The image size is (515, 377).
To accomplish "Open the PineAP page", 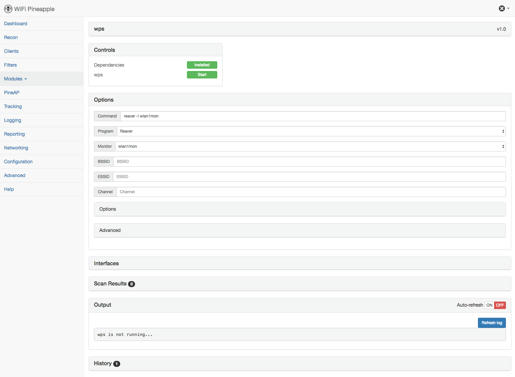I will (12, 92).
